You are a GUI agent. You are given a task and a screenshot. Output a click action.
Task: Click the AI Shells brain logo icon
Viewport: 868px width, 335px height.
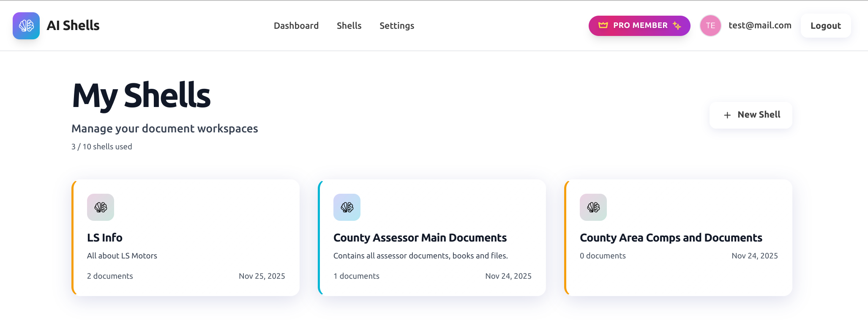coord(26,26)
